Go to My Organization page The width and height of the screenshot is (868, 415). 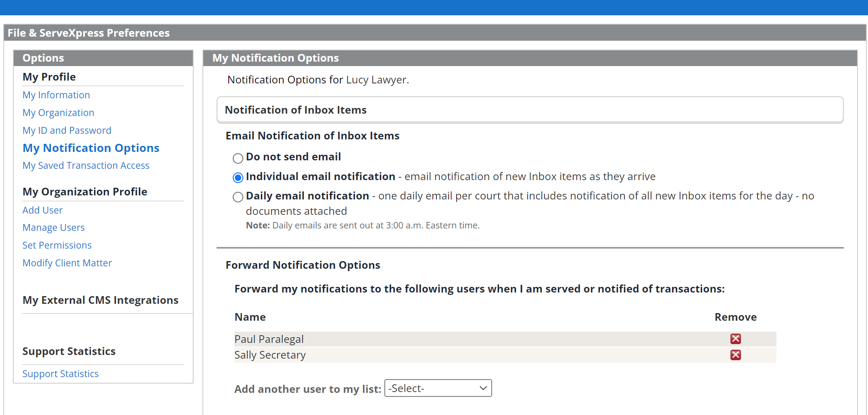coord(58,113)
